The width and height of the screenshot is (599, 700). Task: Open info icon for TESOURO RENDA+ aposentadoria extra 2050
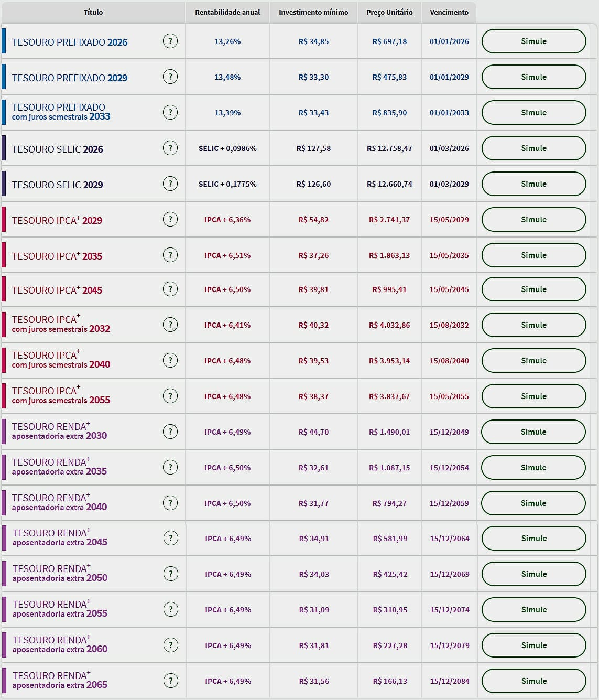coord(170,574)
